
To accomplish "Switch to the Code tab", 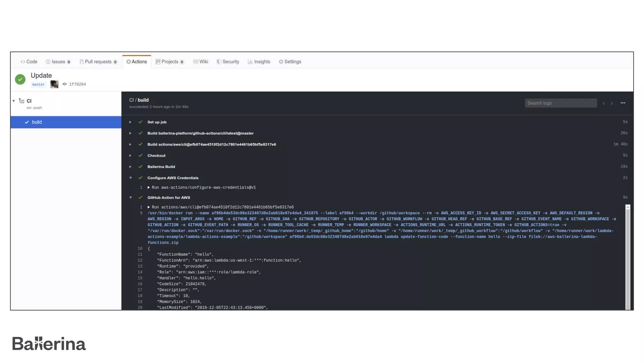I will tap(29, 62).
